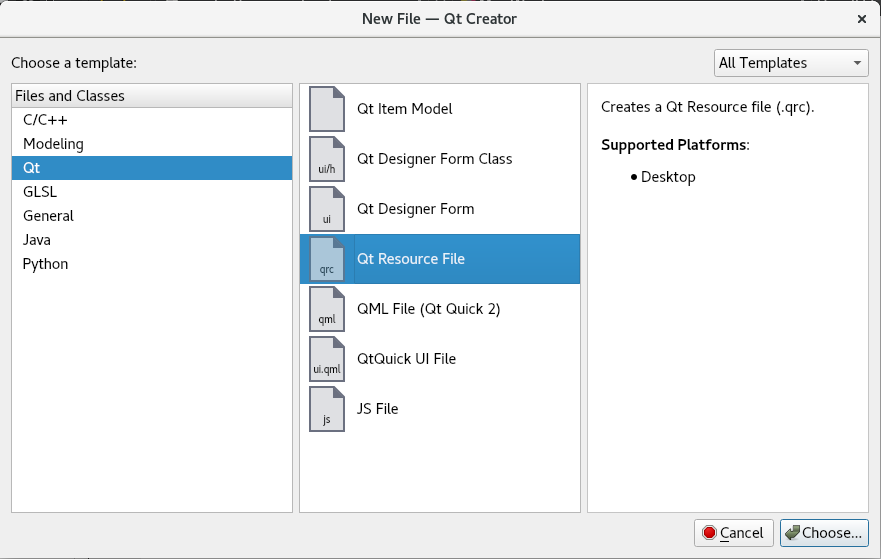Select the JS File template label
Image resolution: width=881 pixels, height=559 pixels.
pyautogui.click(x=377, y=409)
